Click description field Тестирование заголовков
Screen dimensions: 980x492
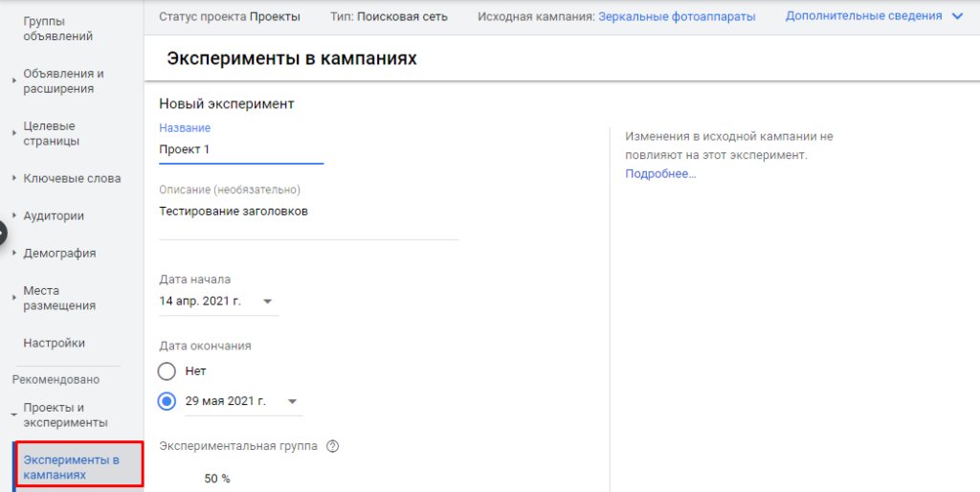[x=309, y=219]
